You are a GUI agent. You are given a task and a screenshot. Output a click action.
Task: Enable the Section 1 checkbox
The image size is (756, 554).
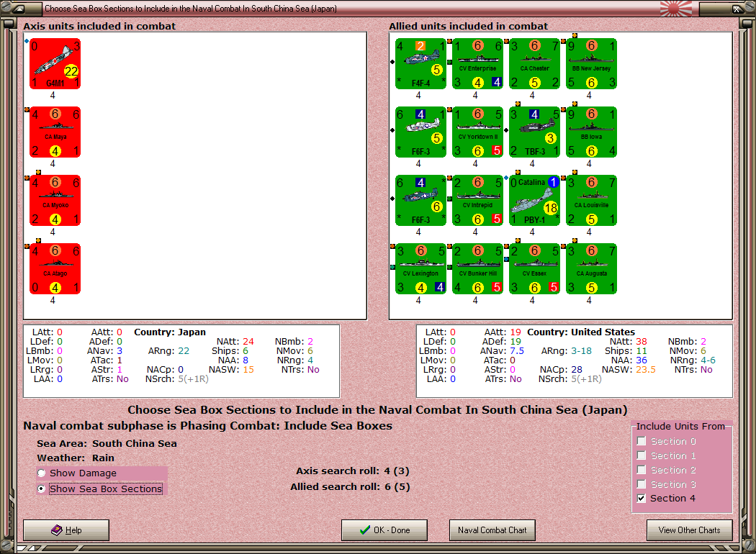pos(642,455)
